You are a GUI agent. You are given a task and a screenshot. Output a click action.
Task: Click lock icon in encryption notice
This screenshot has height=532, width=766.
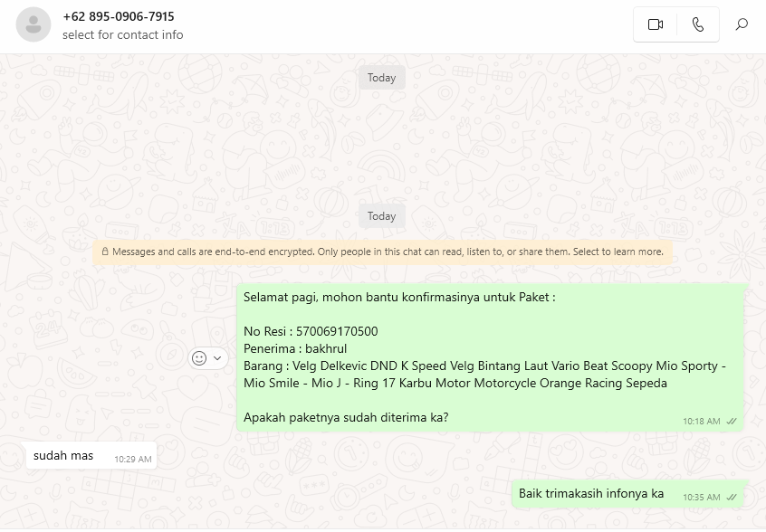click(x=104, y=252)
